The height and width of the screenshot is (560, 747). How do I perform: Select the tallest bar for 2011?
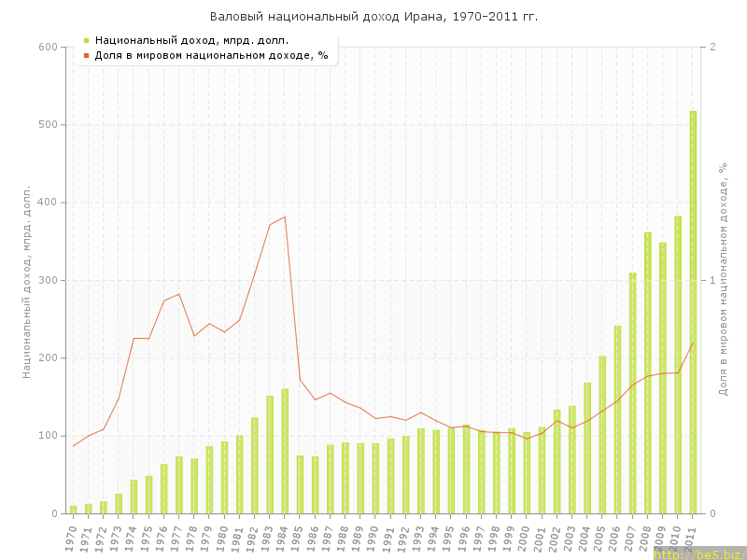pyautogui.click(x=693, y=313)
